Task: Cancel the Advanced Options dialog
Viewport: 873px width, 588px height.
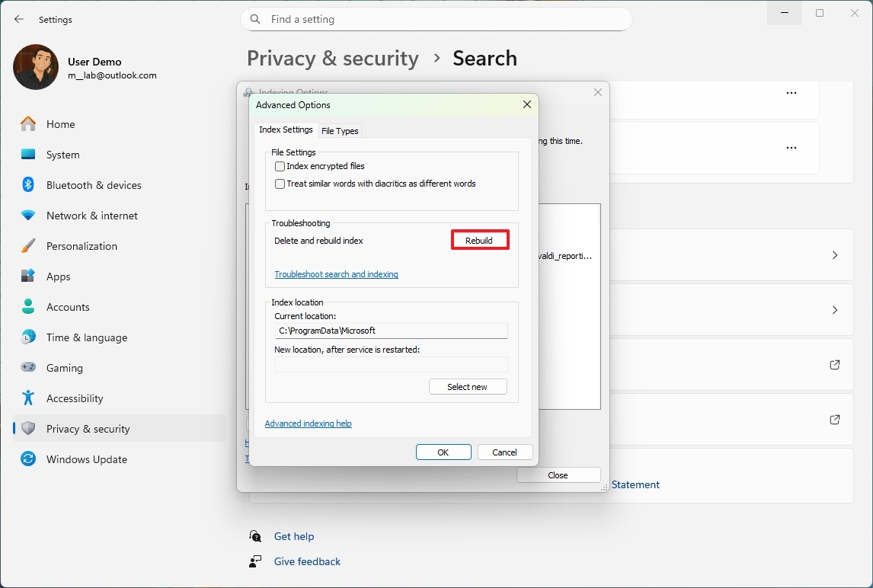Action: (504, 452)
